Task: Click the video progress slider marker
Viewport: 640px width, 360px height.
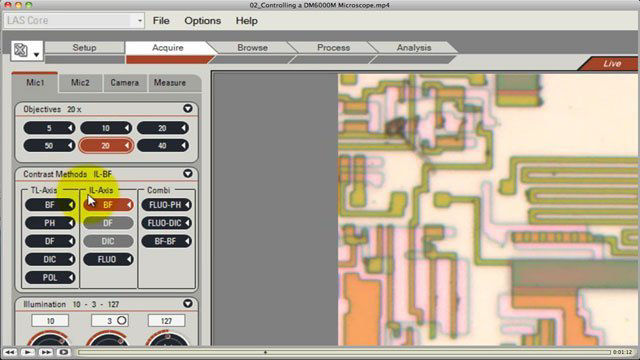Action: coord(265,352)
